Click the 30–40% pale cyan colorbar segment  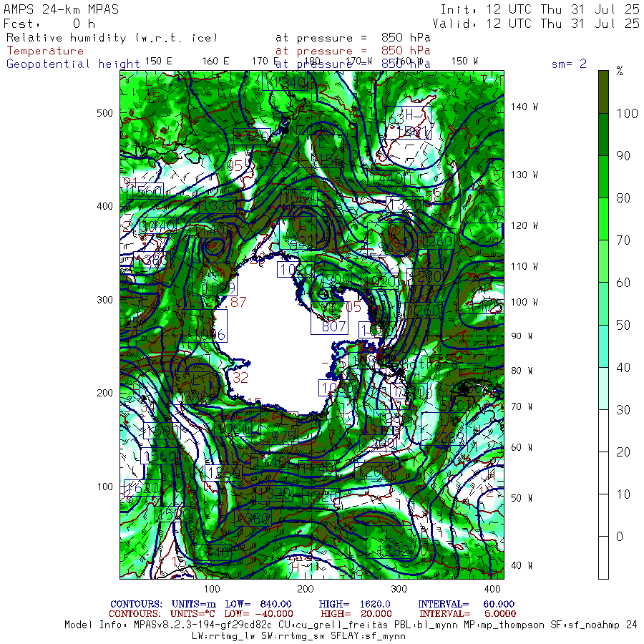point(603,389)
